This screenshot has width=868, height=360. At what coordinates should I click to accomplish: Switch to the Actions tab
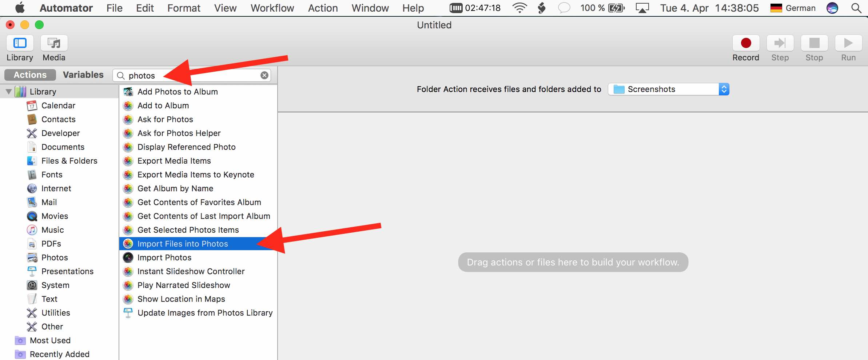pos(30,75)
